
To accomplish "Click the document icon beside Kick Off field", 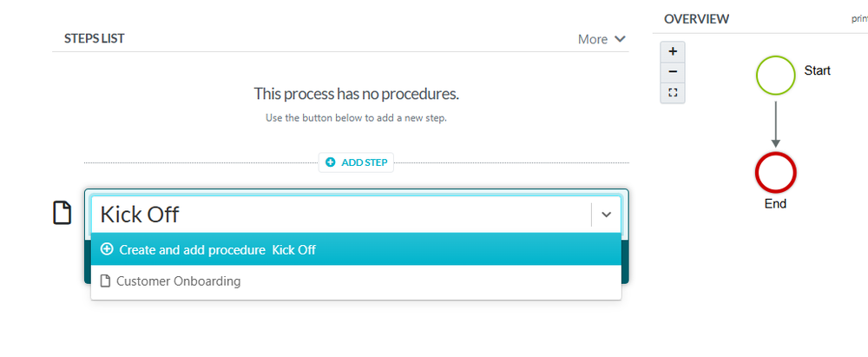I will coord(62,213).
